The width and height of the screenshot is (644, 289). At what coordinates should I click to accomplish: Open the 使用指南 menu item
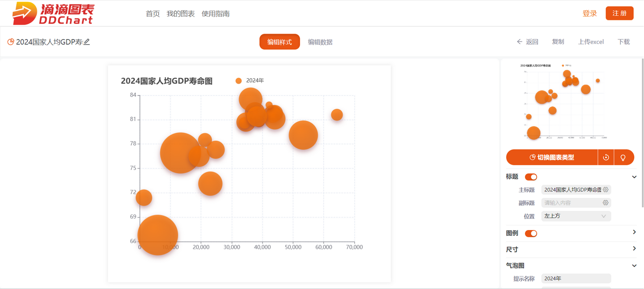click(215, 13)
